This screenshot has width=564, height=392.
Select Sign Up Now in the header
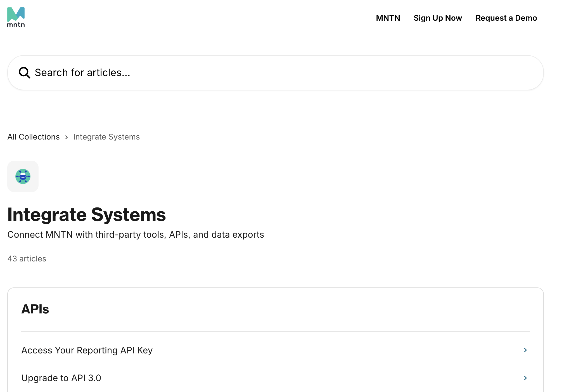pos(438,18)
